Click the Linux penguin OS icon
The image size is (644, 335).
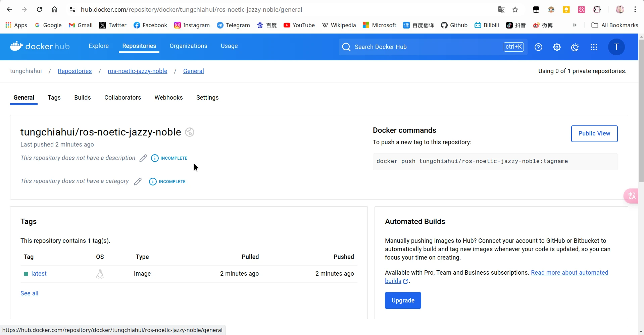[x=100, y=274]
